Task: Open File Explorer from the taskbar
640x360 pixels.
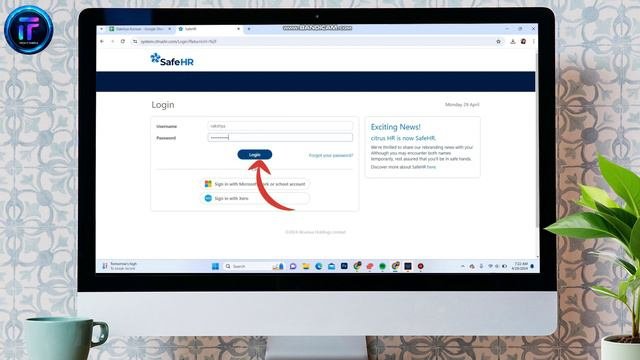Action: point(306,267)
